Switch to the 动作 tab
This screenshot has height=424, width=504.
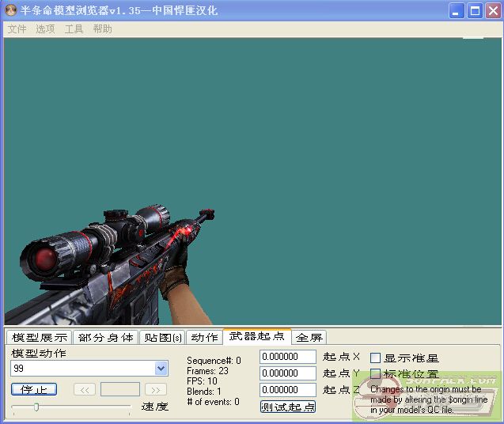click(x=204, y=338)
